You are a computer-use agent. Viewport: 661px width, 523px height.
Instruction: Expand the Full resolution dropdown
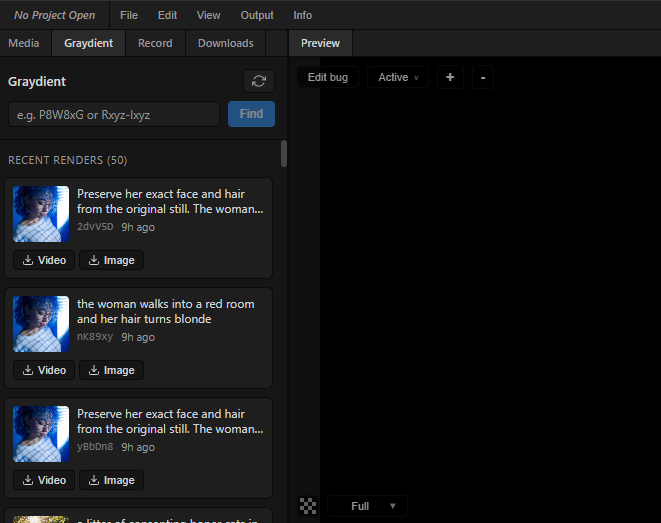click(x=367, y=506)
